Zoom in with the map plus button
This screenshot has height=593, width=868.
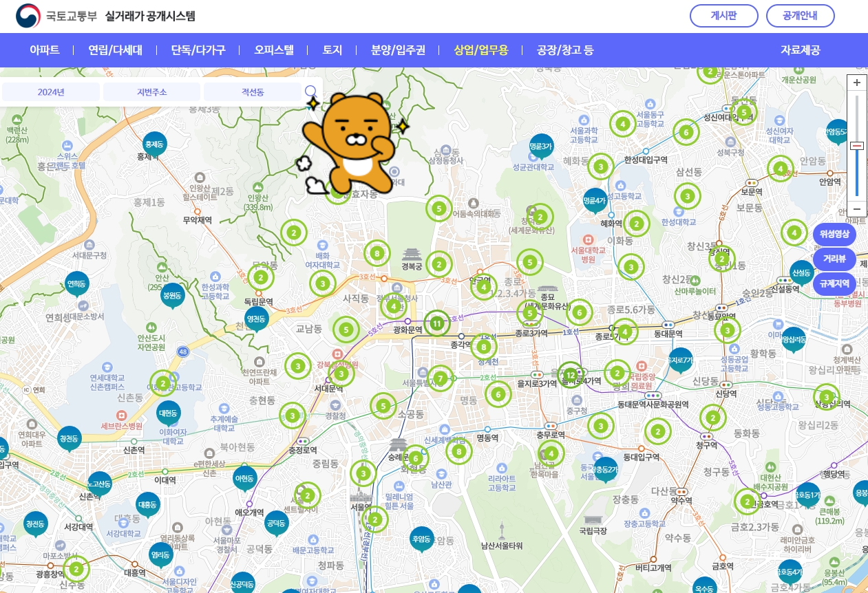pyautogui.click(x=857, y=83)
